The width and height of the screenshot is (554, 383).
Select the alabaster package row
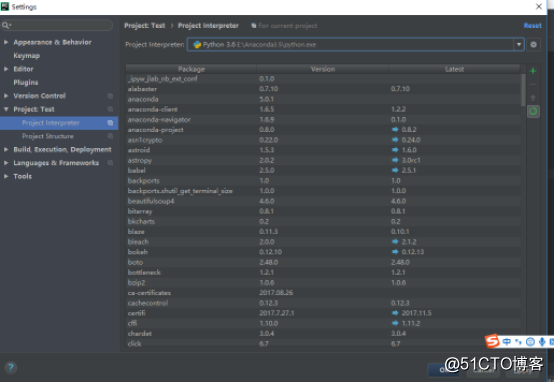point(323,89)
